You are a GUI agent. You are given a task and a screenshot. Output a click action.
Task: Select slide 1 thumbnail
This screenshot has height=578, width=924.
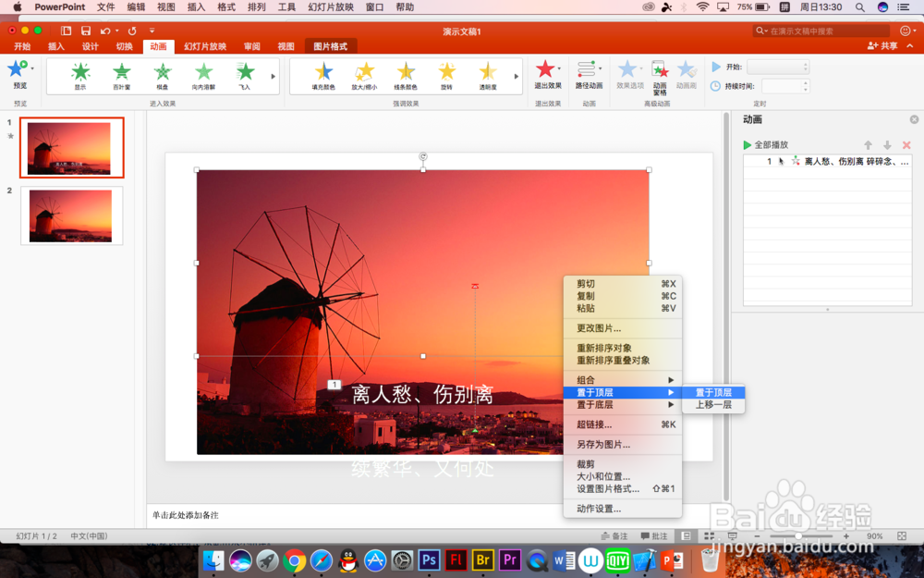pos(71,147)
